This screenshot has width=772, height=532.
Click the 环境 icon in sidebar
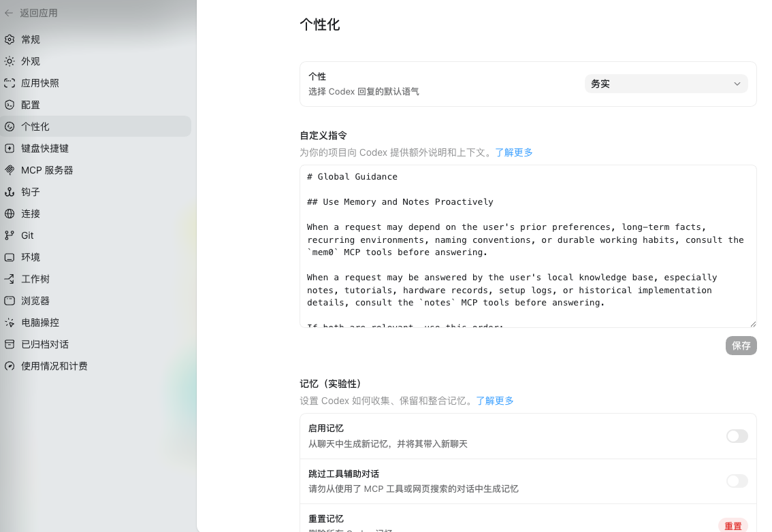pos(10,257)
